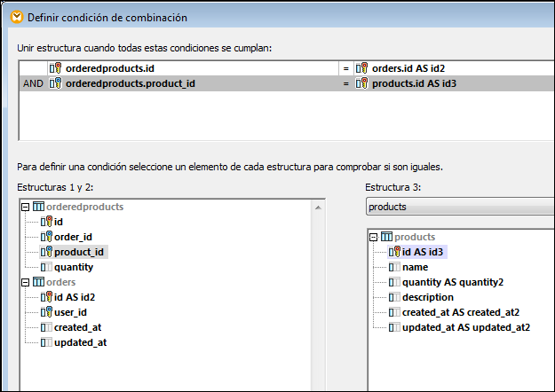Collapse the products tree node
Screen dimensions: 555x392
(374, 237)
